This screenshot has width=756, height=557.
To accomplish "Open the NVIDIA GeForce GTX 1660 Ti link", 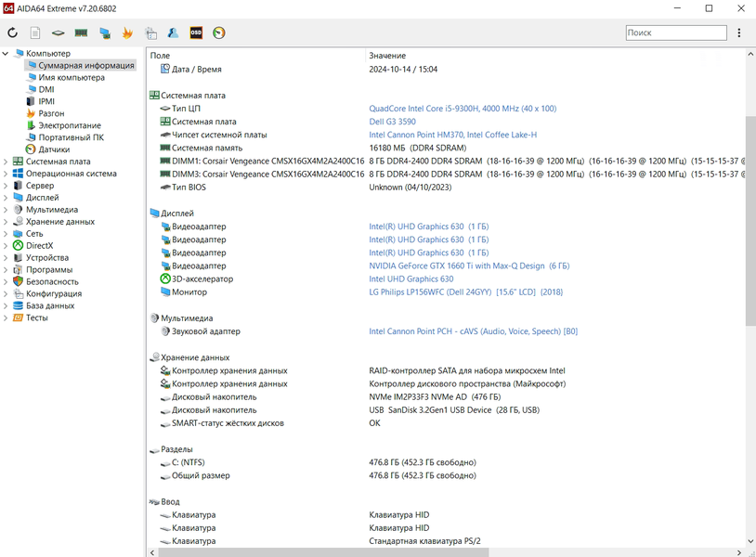I will 469,266.
